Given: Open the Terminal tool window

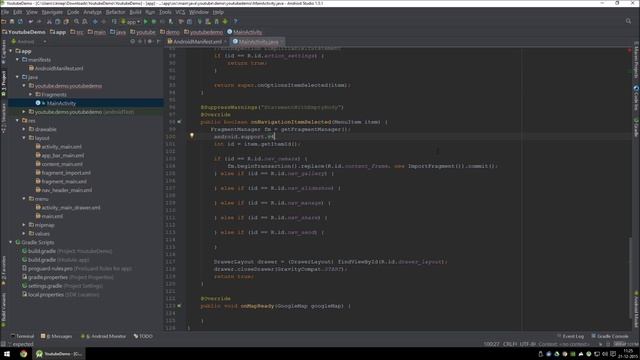Looking at the screenshot, I should coord(22,336).
